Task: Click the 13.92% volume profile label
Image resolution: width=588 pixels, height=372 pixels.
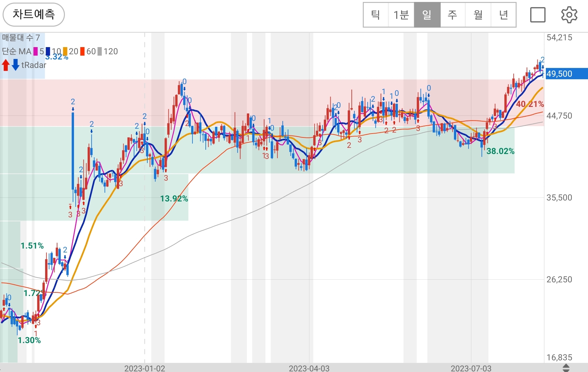Action: [174, 199]
